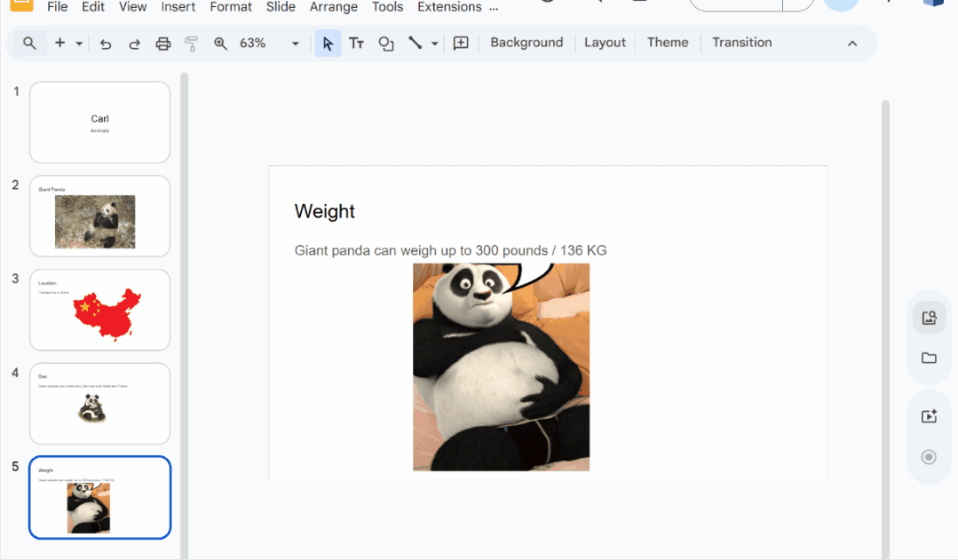Open the Layout options
The width and height of the screenshot is (958, 560).
605,43
